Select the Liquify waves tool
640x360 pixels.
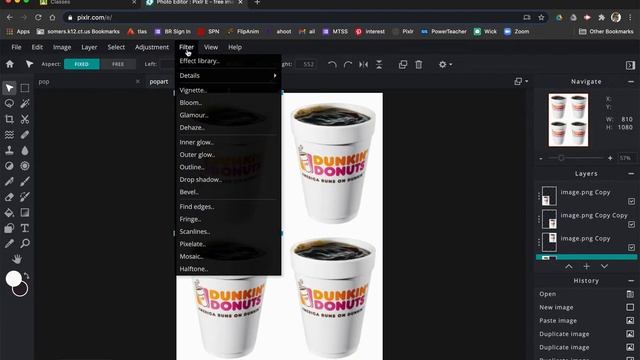point(9,134)
